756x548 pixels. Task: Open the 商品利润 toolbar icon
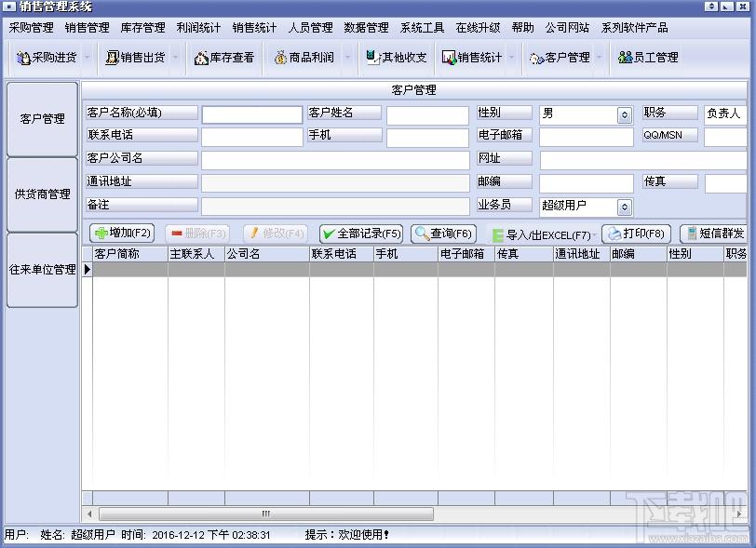click(x=304, y=58)
